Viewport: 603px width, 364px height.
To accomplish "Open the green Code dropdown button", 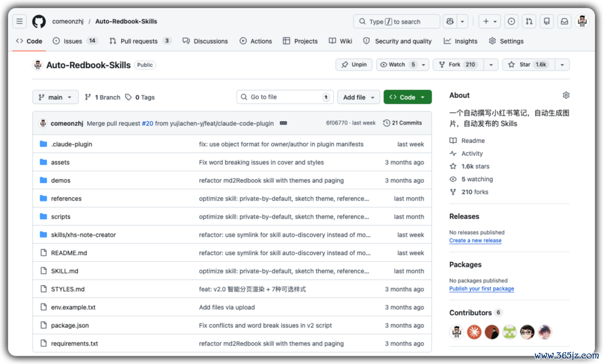I will click(x=408, y=97).
